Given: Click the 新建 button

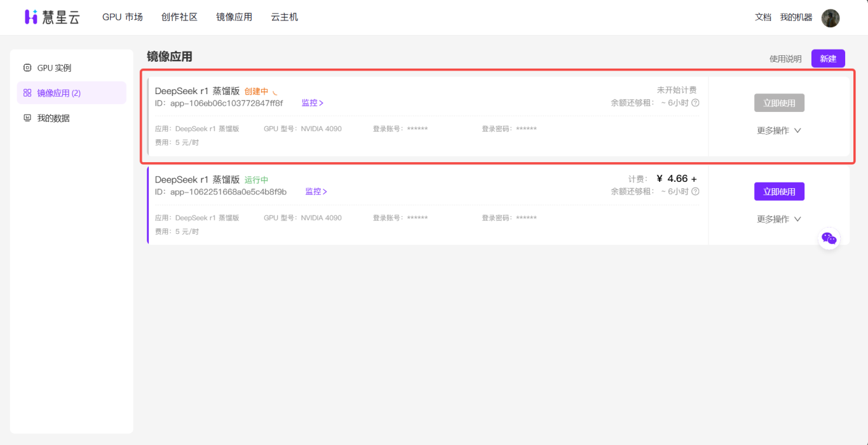Looking at the screenshot, I should [x=828, y=58].
